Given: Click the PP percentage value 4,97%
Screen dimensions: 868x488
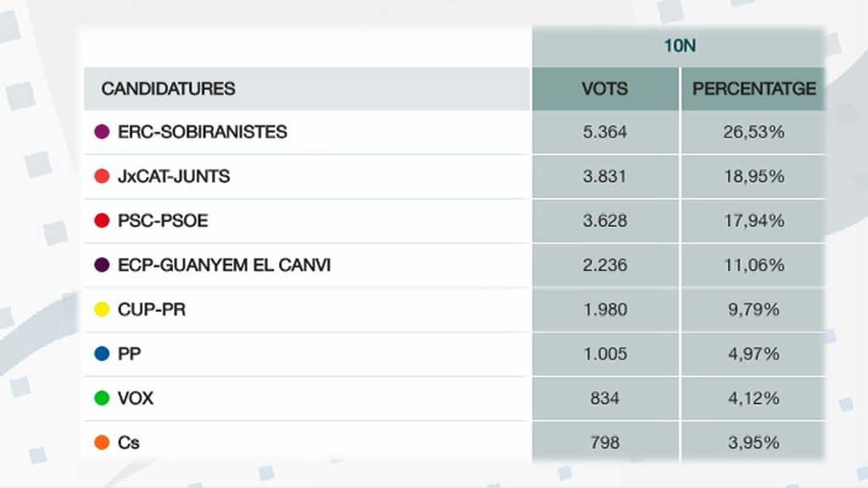Looking at the screenshot, I should pos(754,353).
